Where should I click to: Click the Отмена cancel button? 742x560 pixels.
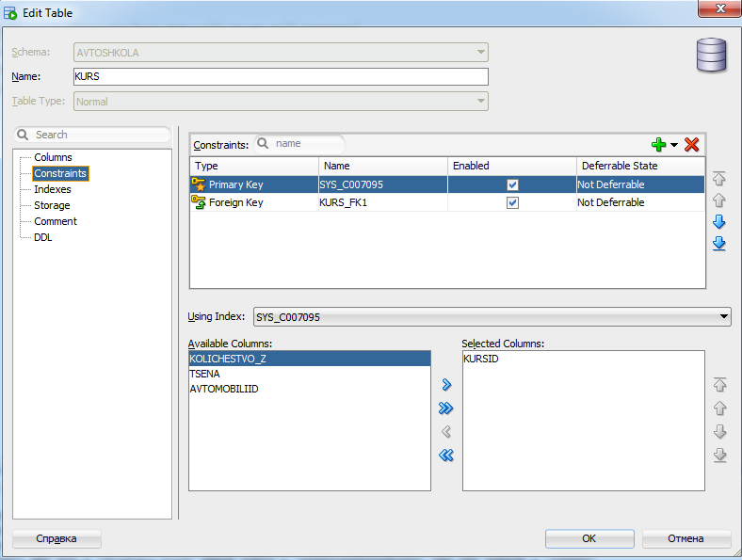pyautogui.click(x=686, y=538)
